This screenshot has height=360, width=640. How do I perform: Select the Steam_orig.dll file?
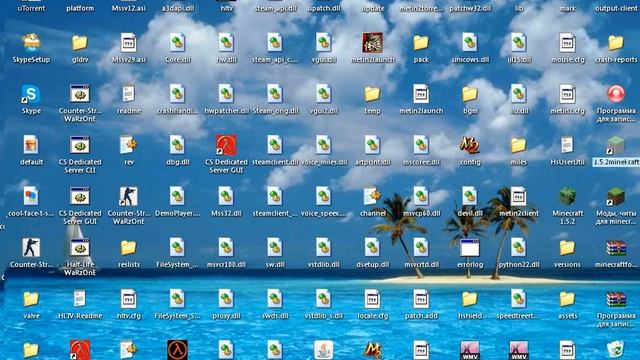click(275, 94)
